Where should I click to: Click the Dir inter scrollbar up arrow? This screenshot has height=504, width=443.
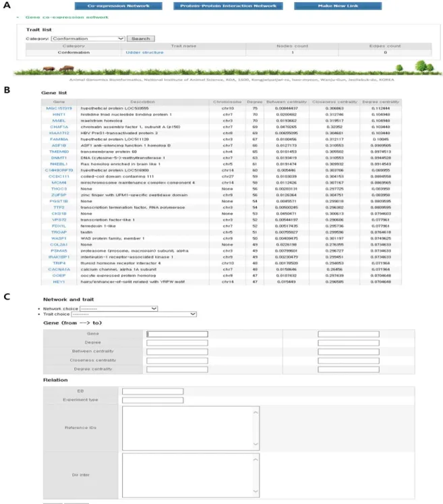point(256,459)
